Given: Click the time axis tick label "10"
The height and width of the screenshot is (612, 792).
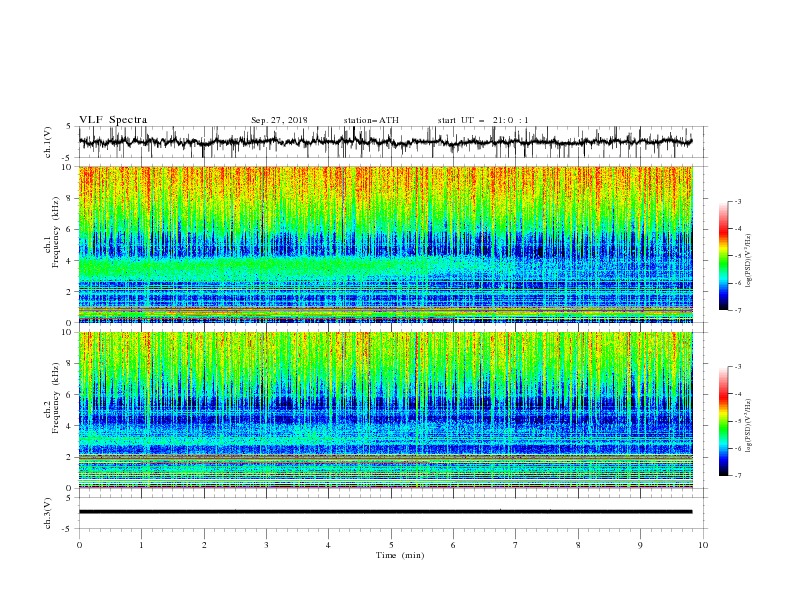Looking at the screenshot, I should tap(703, 545).
